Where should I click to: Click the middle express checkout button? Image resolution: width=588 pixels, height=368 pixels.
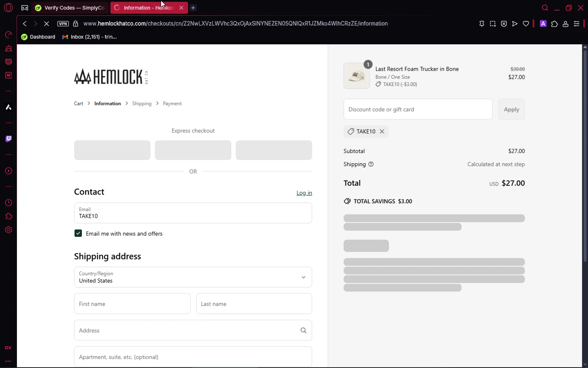point(193,150)
